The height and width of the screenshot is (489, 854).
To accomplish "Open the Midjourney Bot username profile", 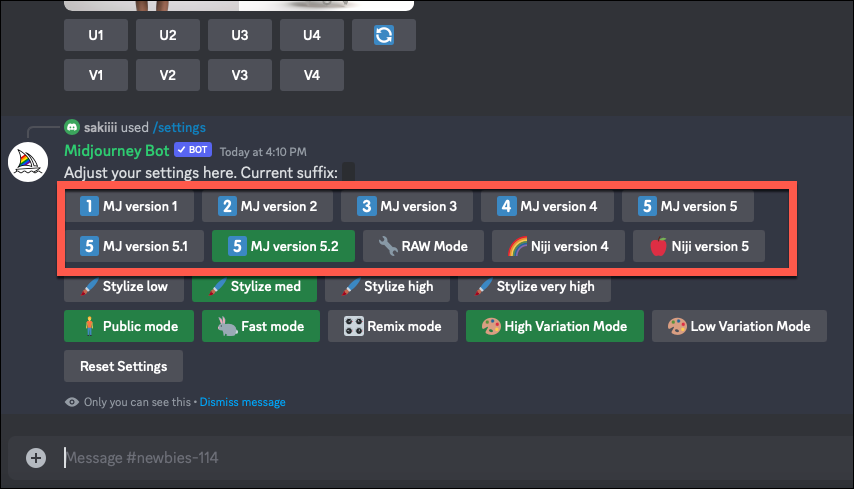I will [117, 150].
